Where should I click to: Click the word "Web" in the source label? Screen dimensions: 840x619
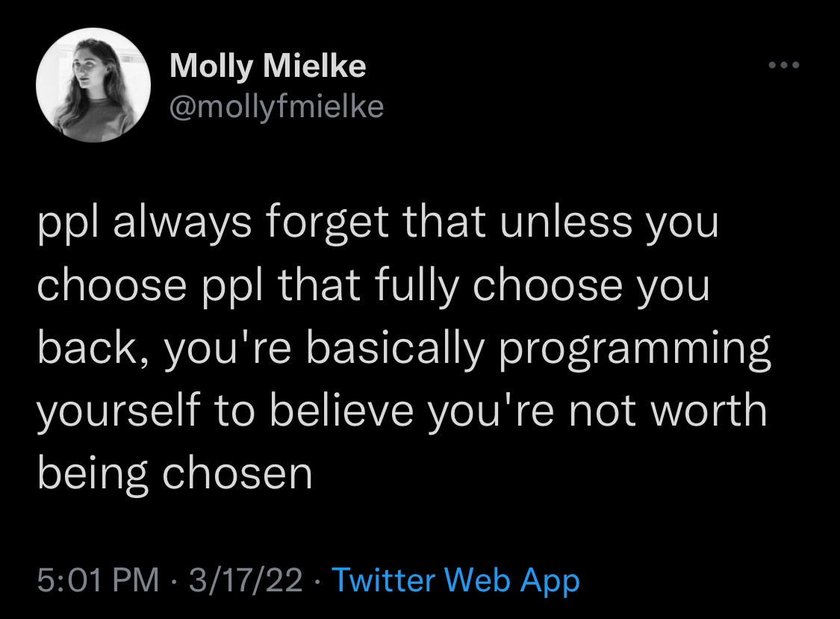(x=477, y=580)
